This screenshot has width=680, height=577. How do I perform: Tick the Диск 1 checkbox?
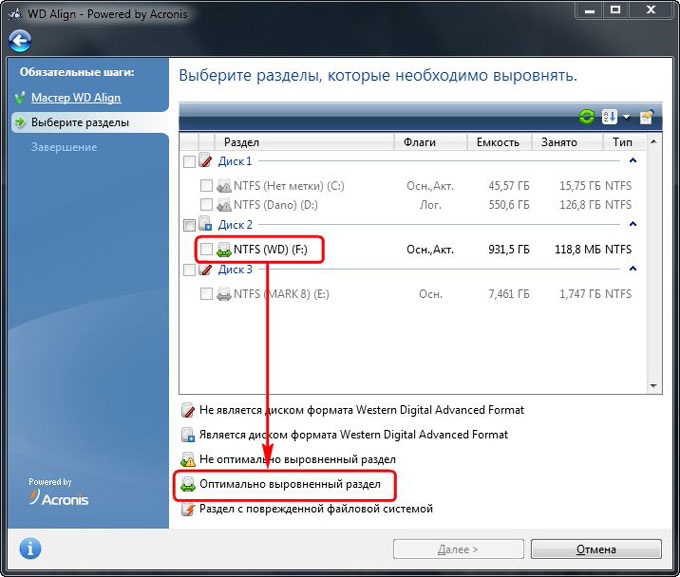189,162
